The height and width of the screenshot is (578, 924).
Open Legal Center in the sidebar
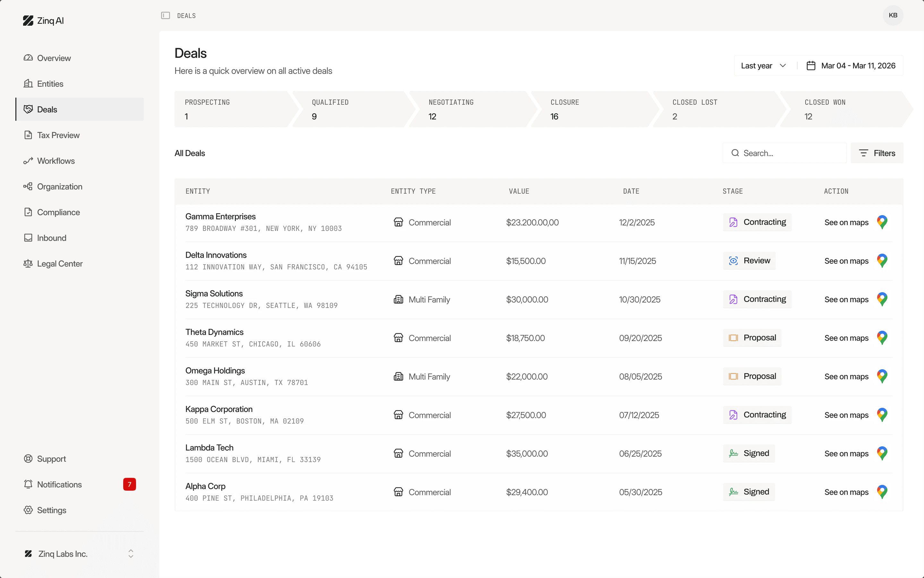[80, 263]
